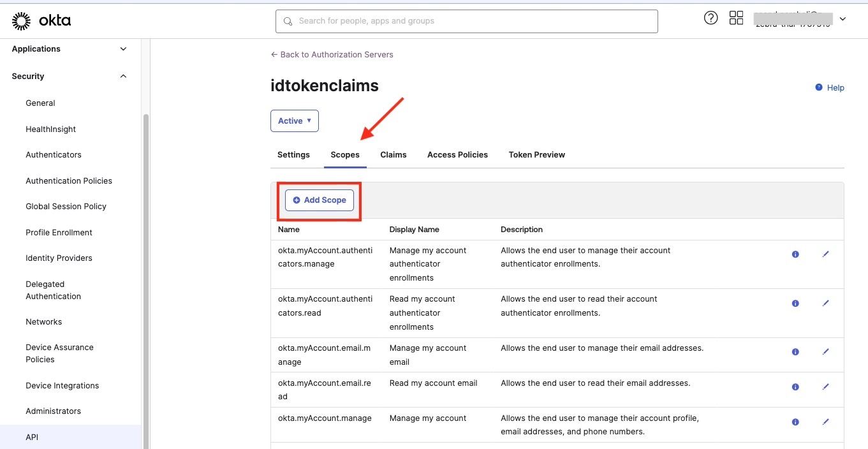
Task: View info icon for okta.myAccount.email.read
Action: [795, 386]
